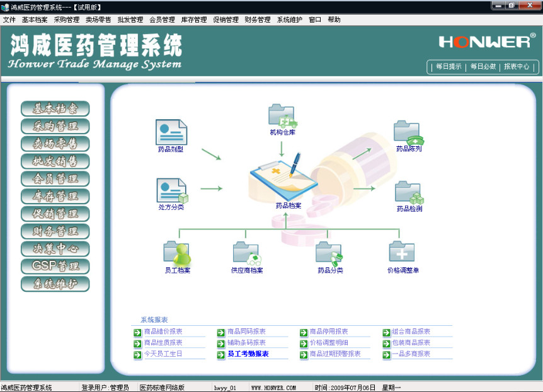This screenshot has width=543, height=392.
Task: Click the 卖场零售 sidebar button
Action: coord(55,144)
